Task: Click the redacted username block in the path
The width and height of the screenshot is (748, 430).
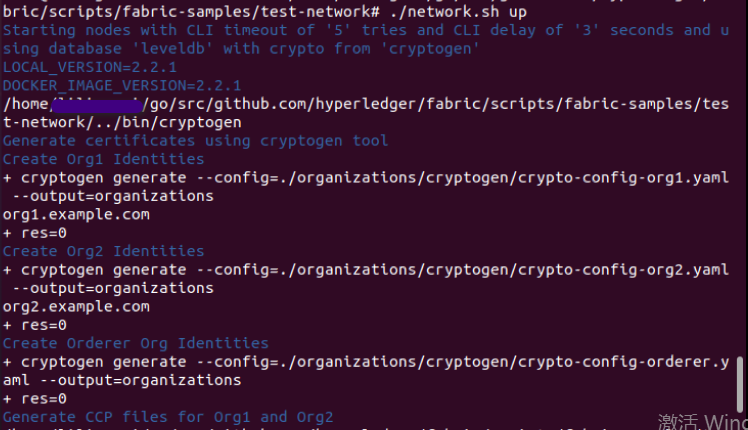Action: (96, 104)
